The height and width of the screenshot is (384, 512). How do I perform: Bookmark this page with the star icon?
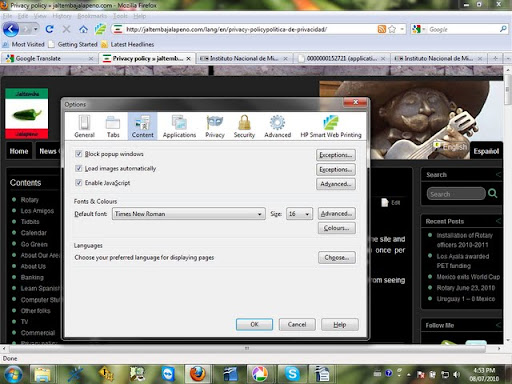click(392, 29)
